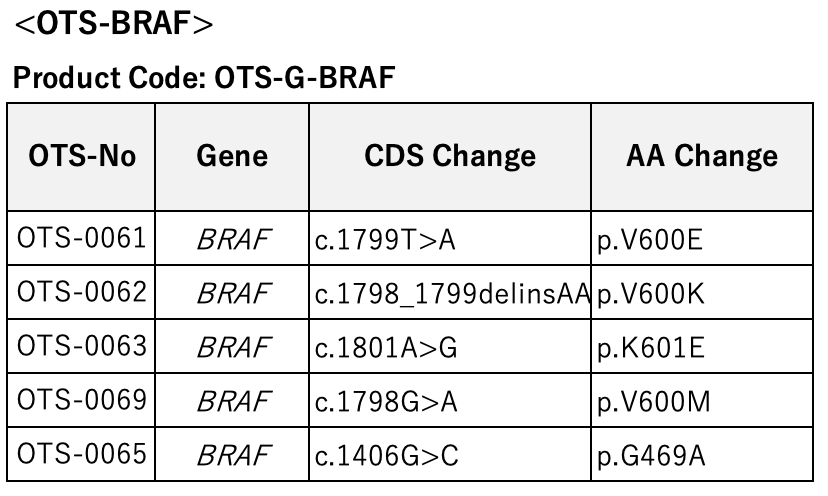Image resolution: width=828 pixels, height=496 pixels.
Task: Click the c.1798_1799delinsAA cell
Action: 450,292
